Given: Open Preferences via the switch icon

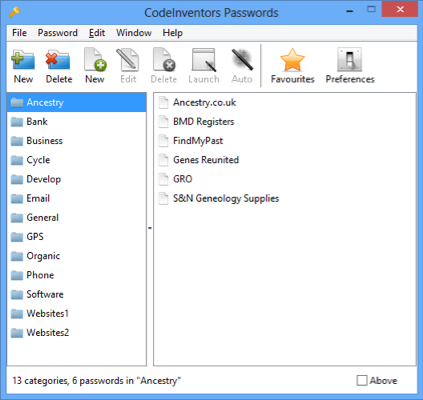Looking at the screenshot, I should 350,60.
